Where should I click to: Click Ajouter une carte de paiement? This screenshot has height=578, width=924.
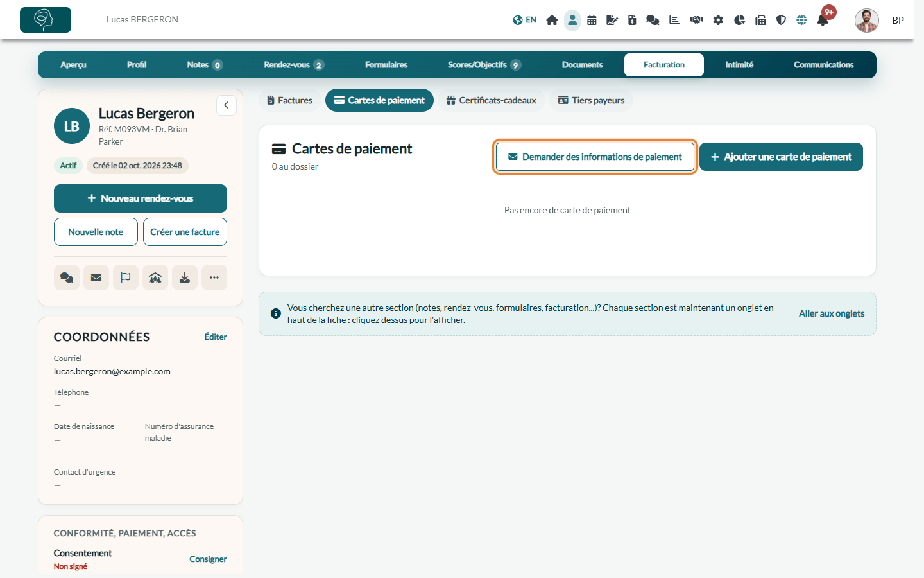(781, 157)
